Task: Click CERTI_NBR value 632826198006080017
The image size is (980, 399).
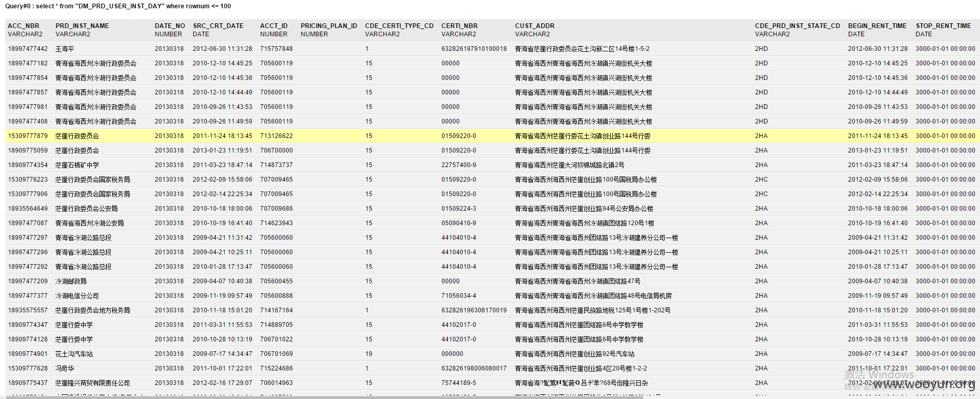Action: coord(474,368)
